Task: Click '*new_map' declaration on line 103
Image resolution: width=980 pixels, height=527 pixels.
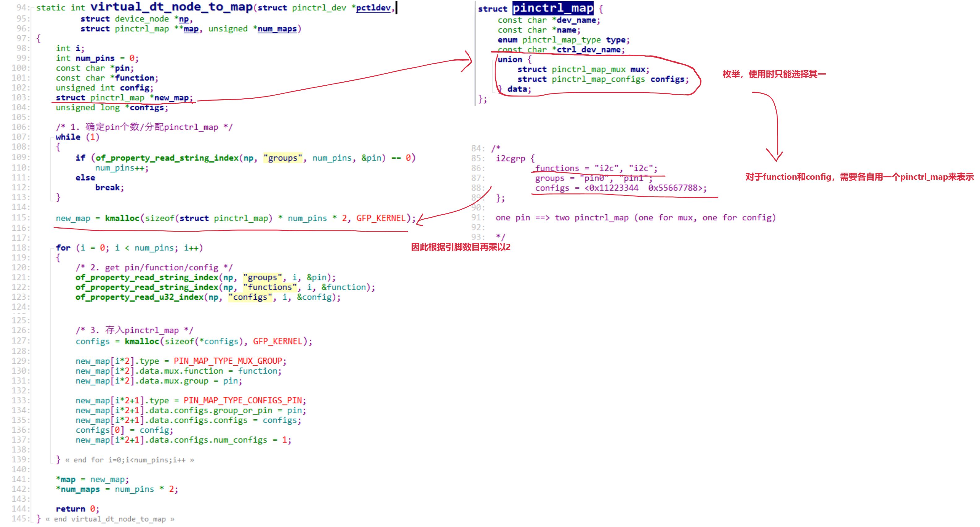Action: (171, 98)
